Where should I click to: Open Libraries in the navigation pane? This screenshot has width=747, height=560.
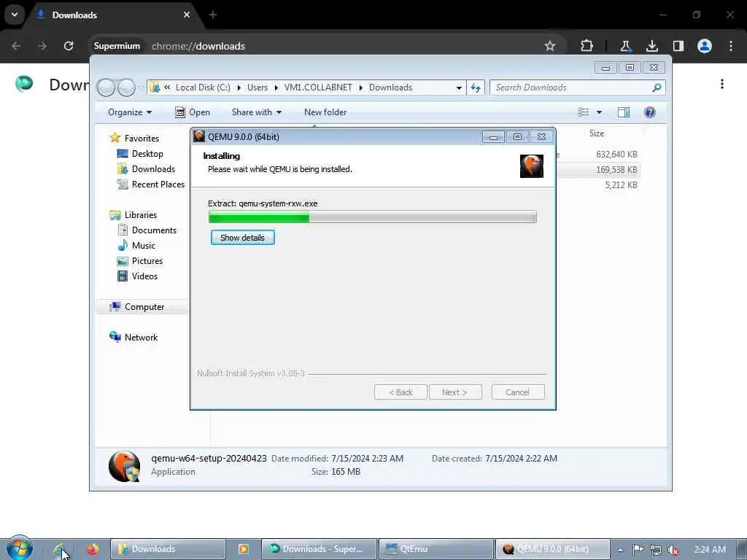point(141,215)
